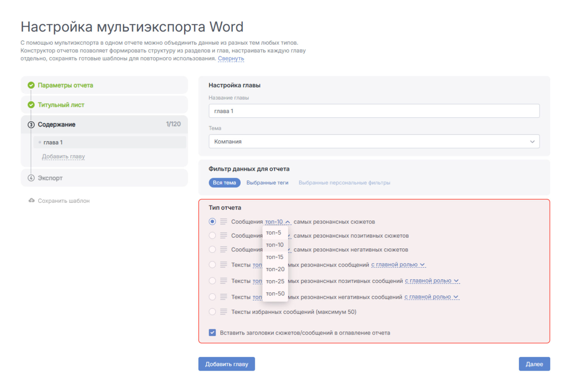Switch to Выбранные персональные фильтры tab

coord(344,183)
